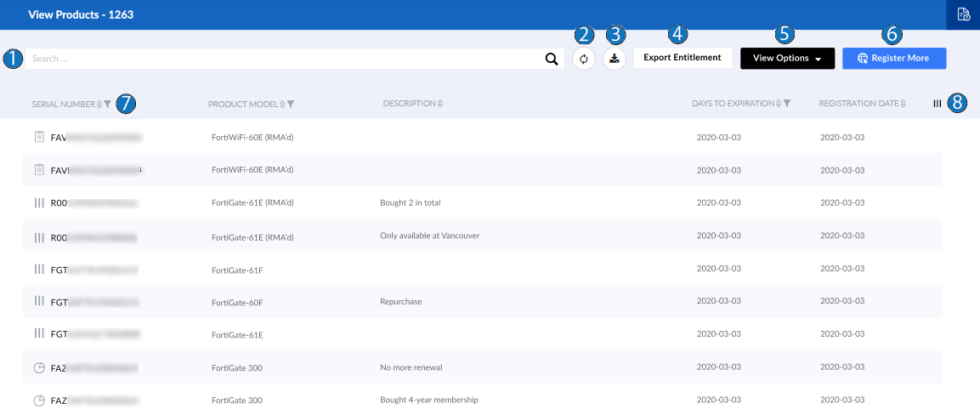This screenshot has height=415, width=980.
Task: Click the FortiGate-61E product model cell
Action: [x=237, y=334]
